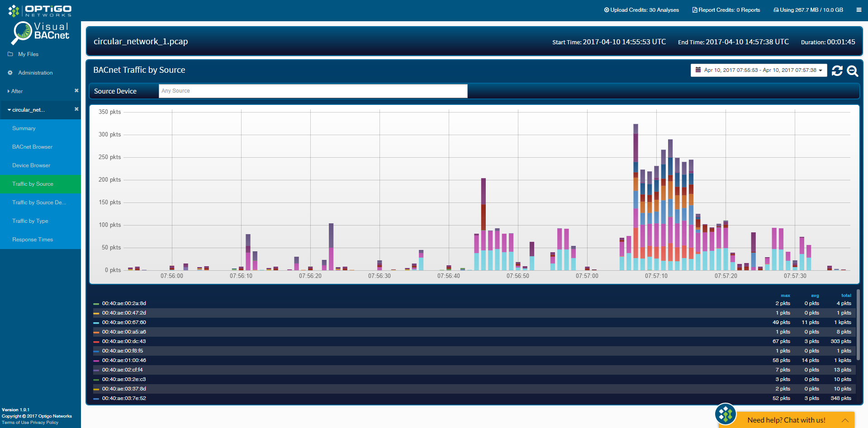The width and height of the screenshot is (868, 428).
Task: Click the zoom out magnifier icon
Action: point(852,71)
